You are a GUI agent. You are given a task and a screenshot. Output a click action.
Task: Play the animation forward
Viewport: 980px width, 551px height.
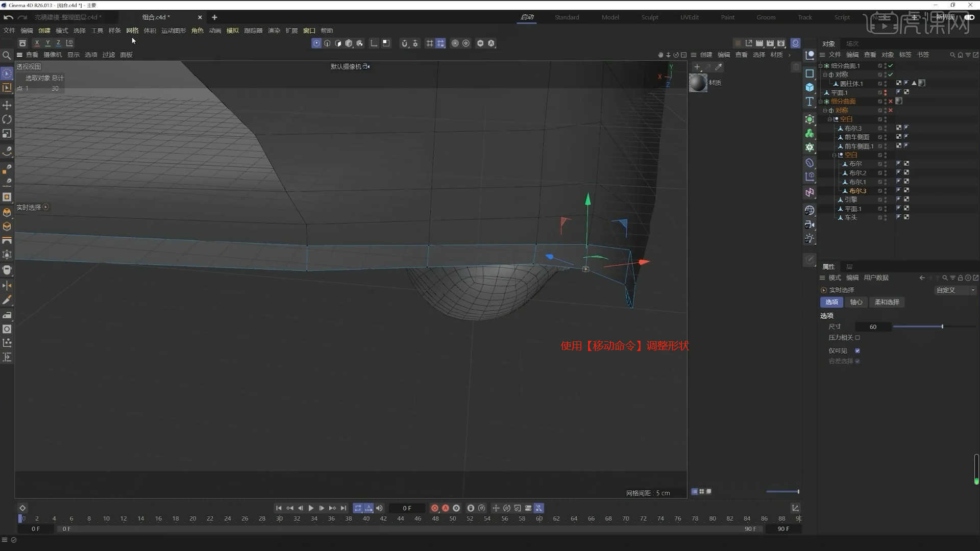(311, 508)
